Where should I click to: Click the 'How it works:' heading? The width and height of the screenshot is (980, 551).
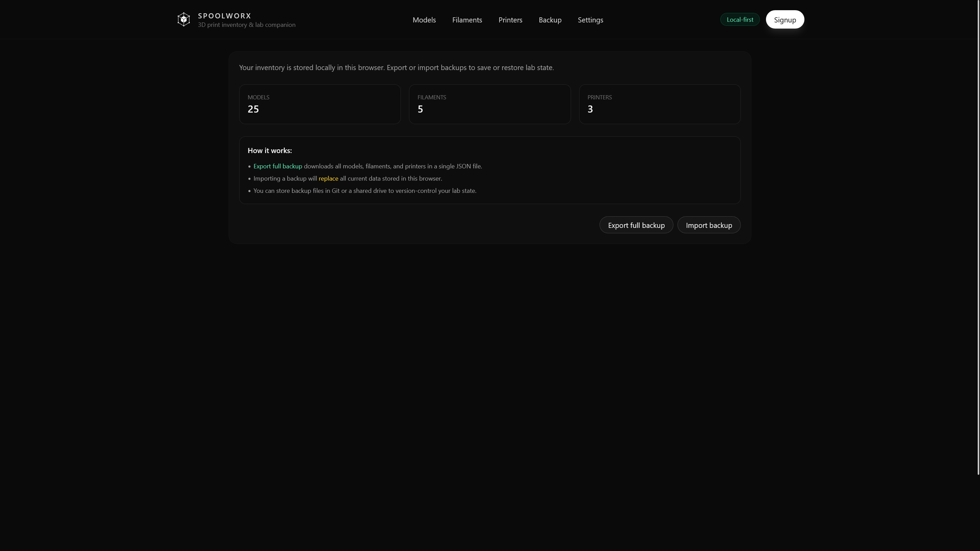[269, 151]
